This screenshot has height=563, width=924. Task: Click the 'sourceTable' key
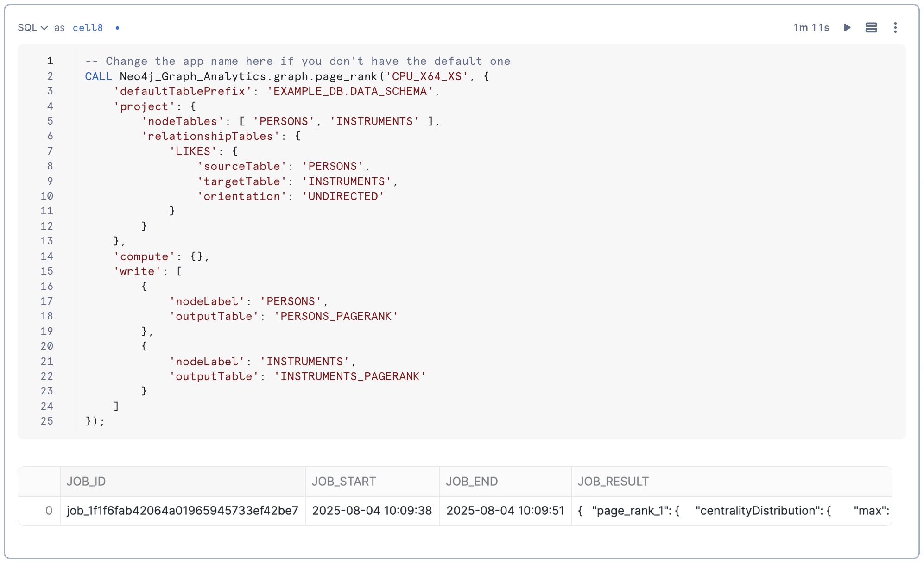pyautogui.click(x=242, y=166)
